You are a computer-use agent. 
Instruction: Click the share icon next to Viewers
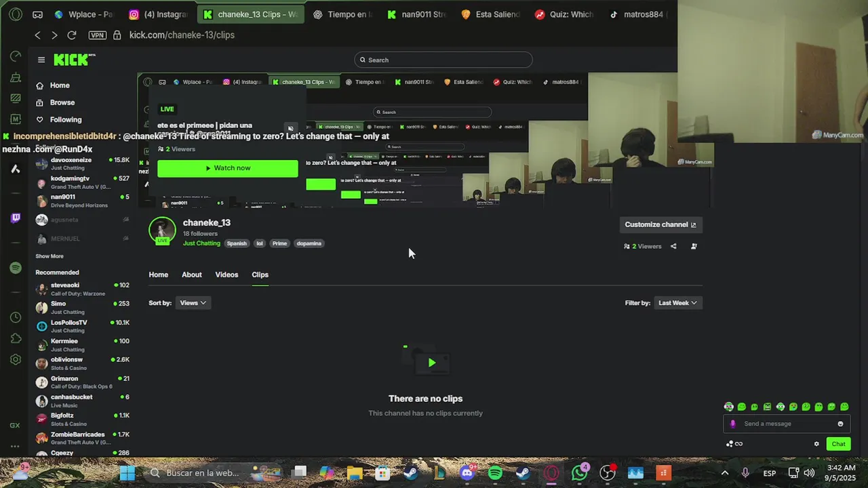673,247
